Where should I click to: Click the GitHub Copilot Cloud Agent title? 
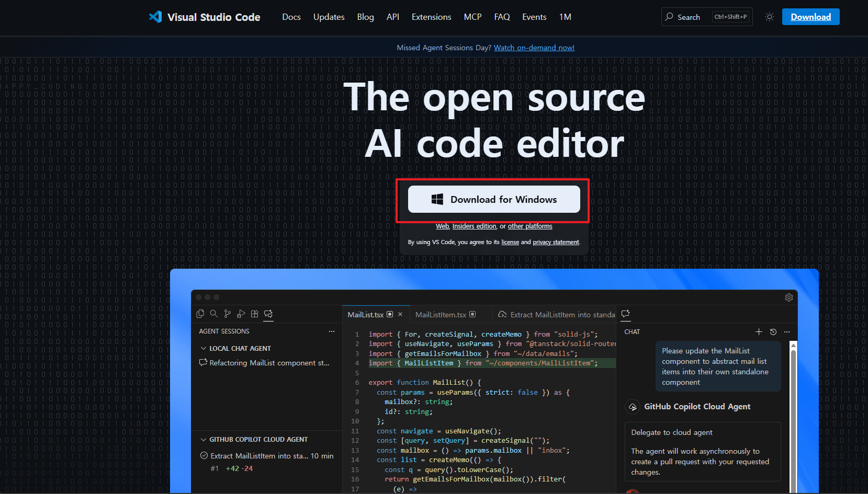[697, 407]
